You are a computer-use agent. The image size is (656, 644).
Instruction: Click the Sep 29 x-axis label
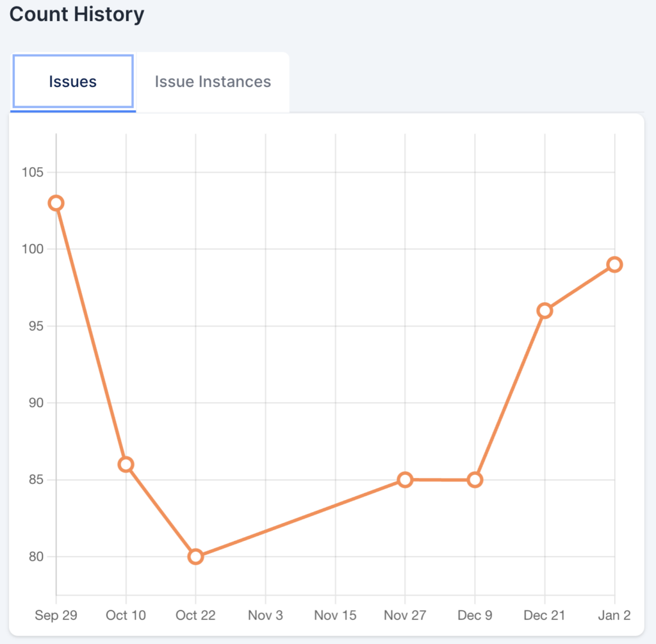[56, 615]
